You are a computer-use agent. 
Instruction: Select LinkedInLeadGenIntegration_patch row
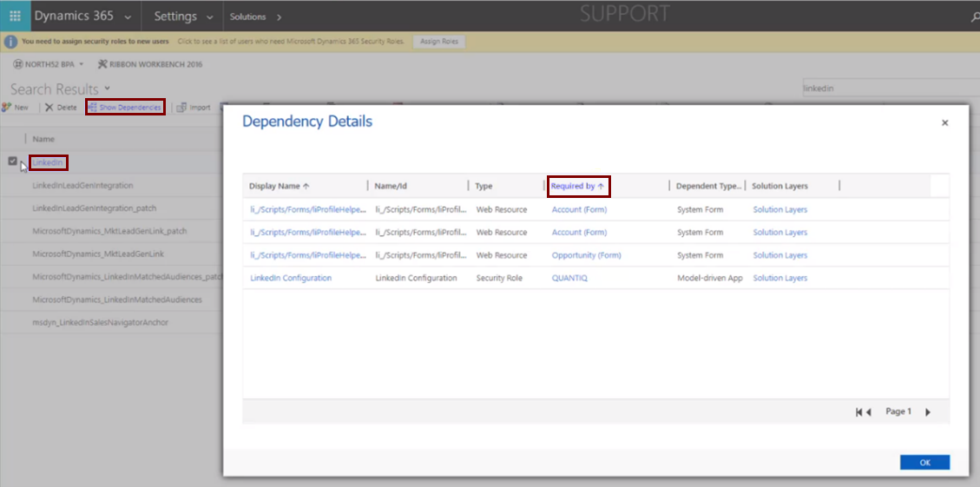pos(94,208)
